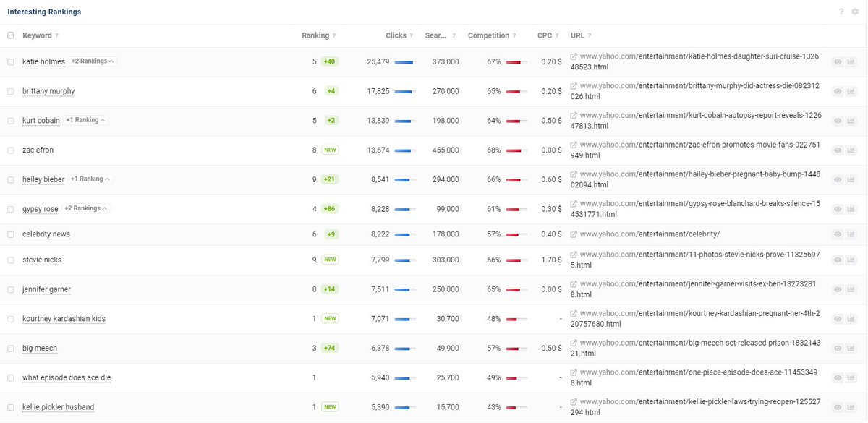Screen dimensions: 868x423
Task: Open kellie pickler husband keyword link
Action: click(x=58, y=407)
